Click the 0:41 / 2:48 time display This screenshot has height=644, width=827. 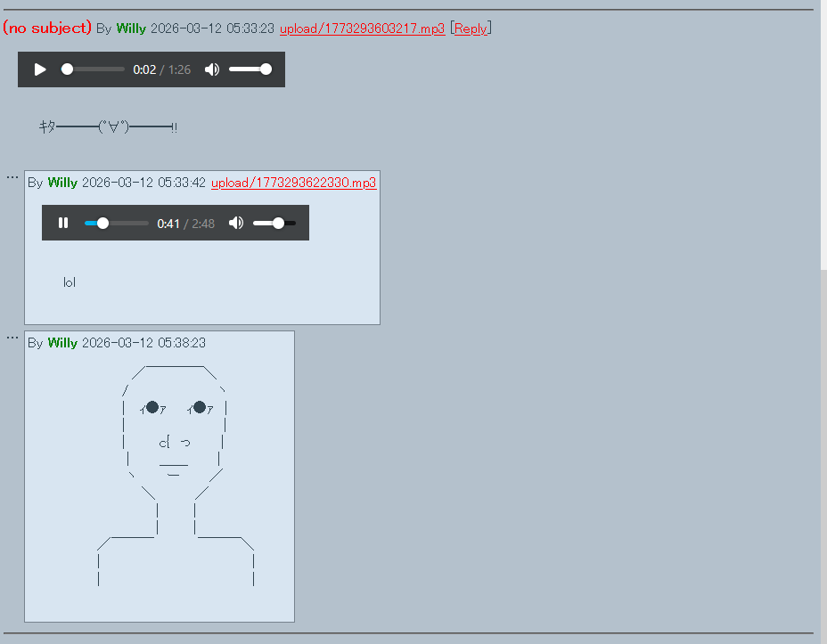coord(185,224)
